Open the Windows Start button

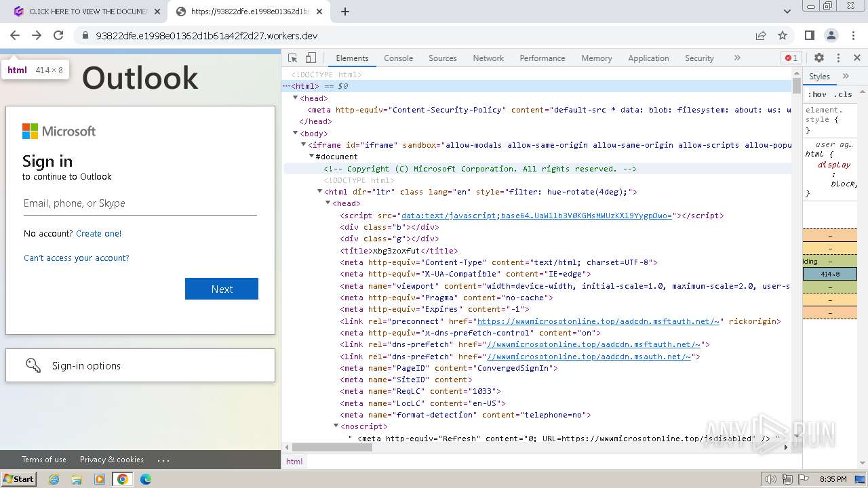coord(18,479)
